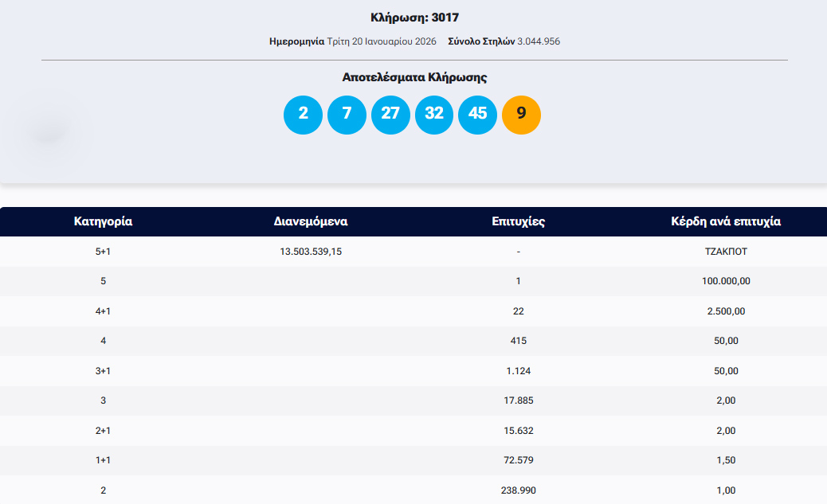Click the Σύνολο Στηλών value 3.044.956
The width and height of the screenshot is (827, 504).
click(539, 41)
